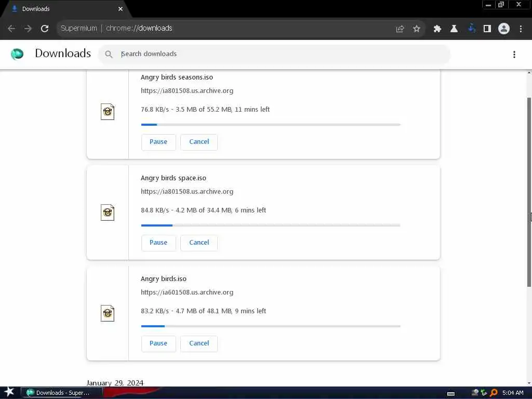Click the Supermium logo next to Downloads
This screenshot has width=532, height=399.
click(17, 54)
